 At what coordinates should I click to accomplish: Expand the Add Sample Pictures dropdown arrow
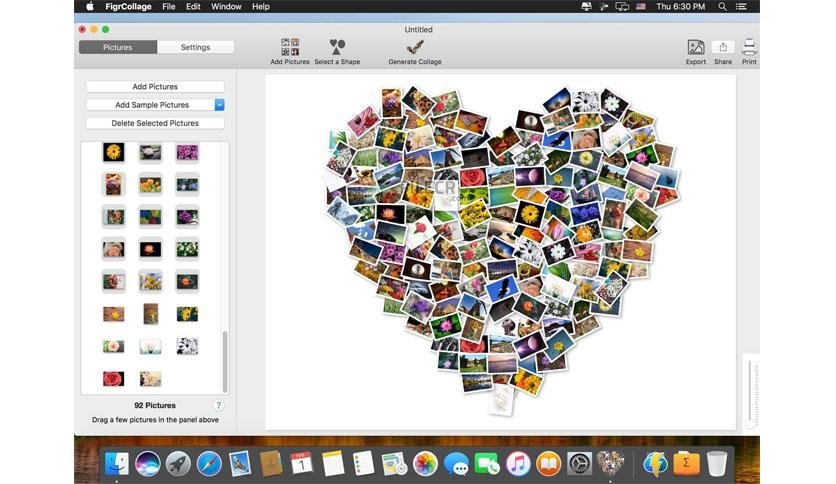219,105
